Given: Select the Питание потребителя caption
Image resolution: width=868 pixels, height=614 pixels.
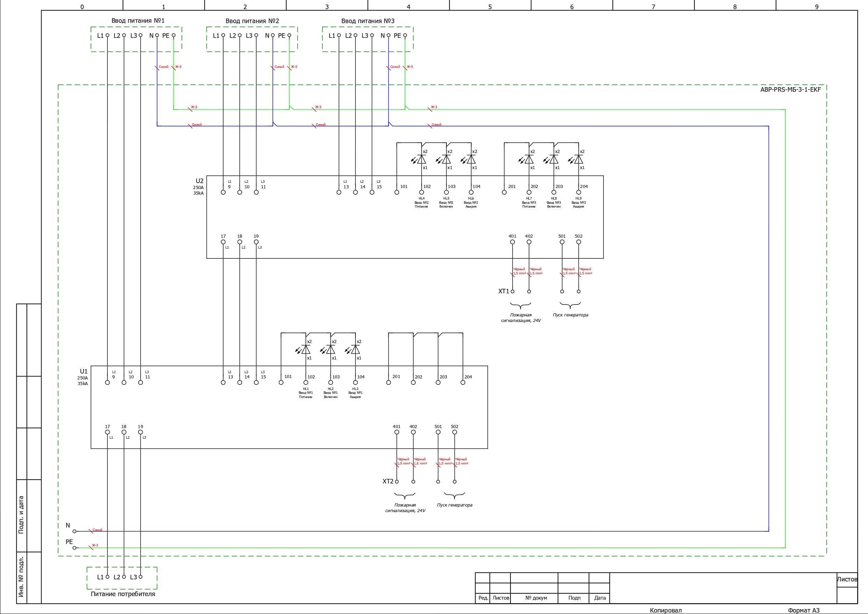Looking at the screenshot, I should pyautogui.click(x=123, y=594).
